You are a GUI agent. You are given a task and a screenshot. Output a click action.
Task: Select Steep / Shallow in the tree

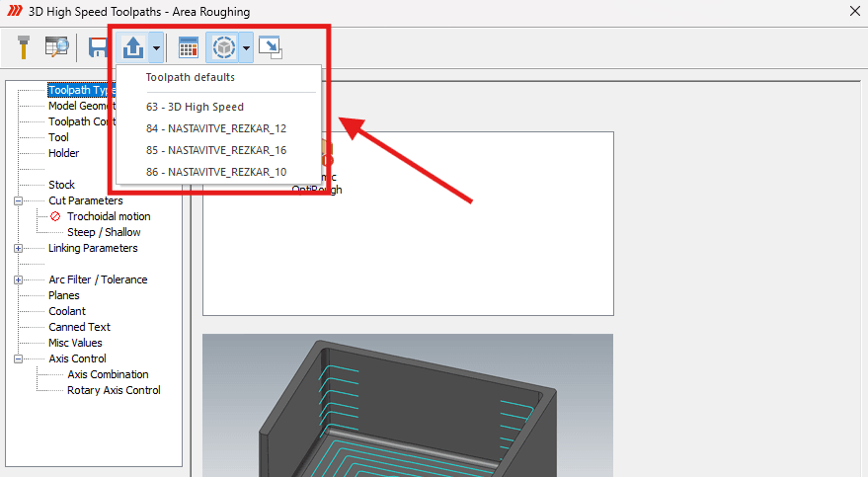(x=104, y=232)
